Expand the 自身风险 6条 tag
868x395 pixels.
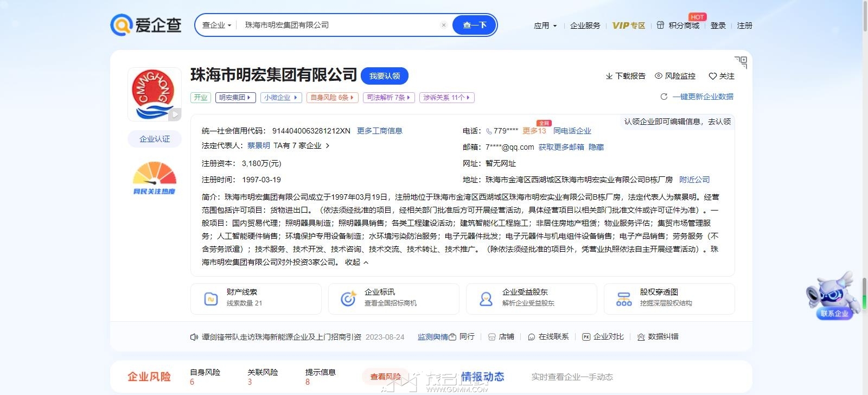coord(332,98)
